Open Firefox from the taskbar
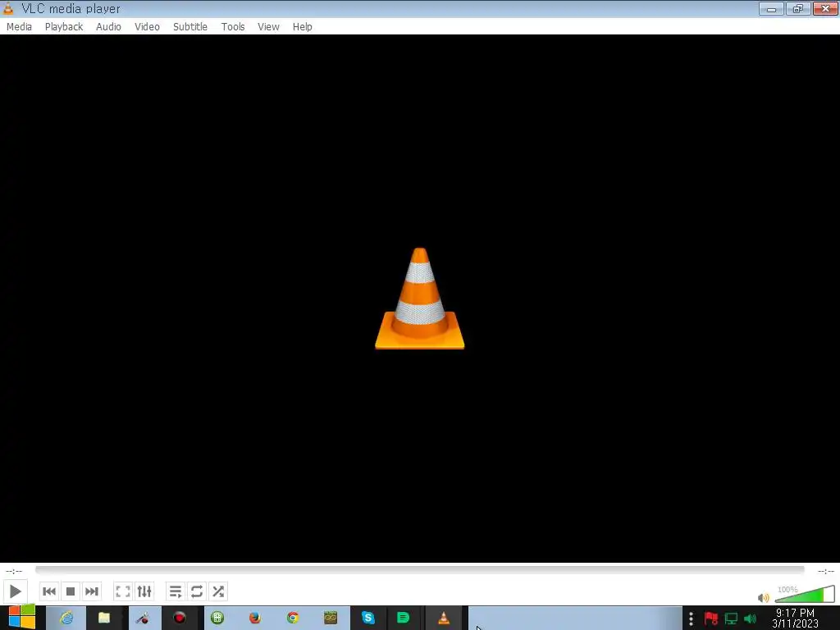 coord(255,618)
